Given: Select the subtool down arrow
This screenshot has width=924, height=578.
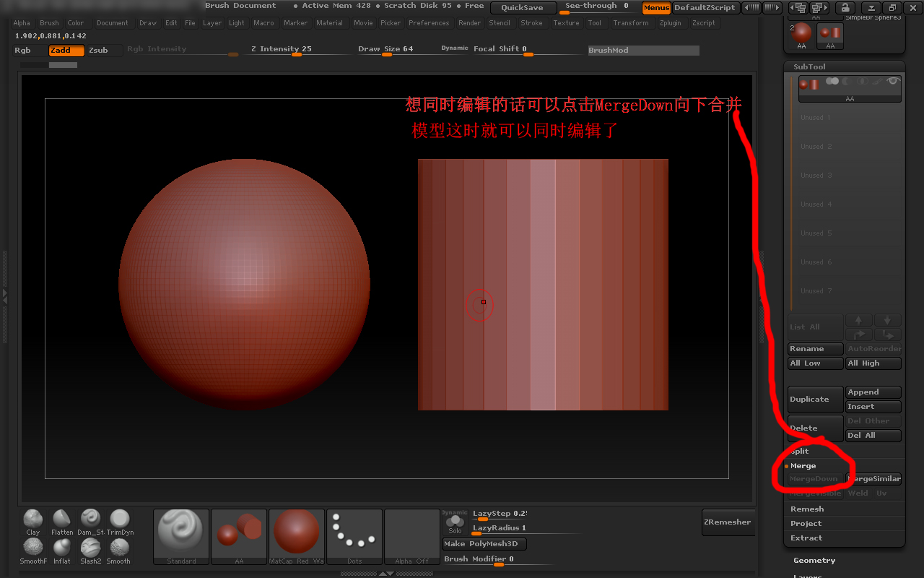Looking at the screenshot, I should [888, 320].
